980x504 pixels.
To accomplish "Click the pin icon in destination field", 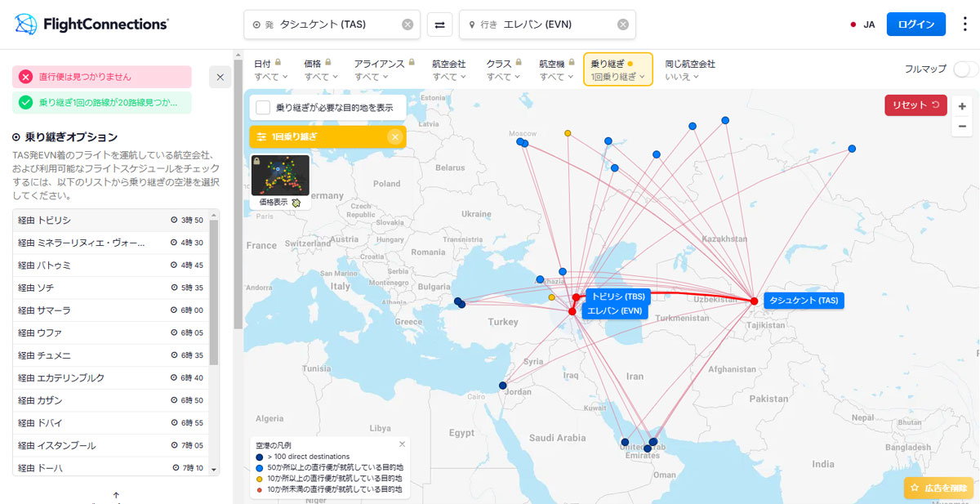I will click(x=472, y=25).
